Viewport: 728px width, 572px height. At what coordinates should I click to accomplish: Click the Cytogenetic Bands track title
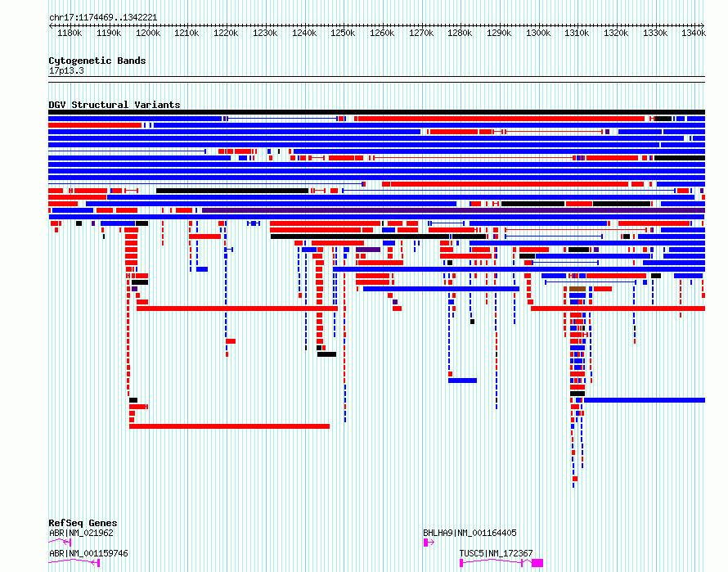click(97, 61)
